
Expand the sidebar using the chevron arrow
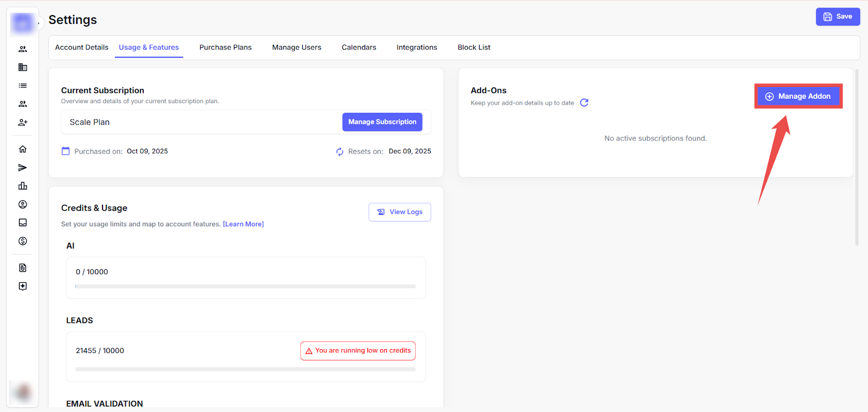click(39, 23)
